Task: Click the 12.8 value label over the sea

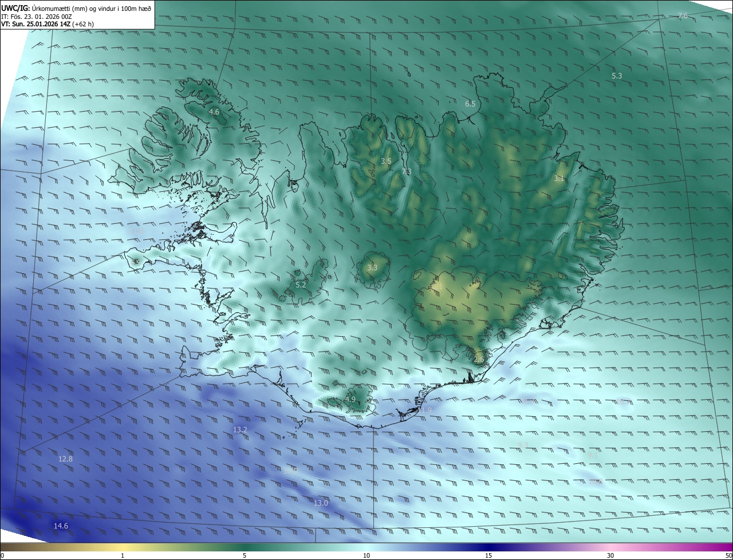Action: pyautogui.click(x=66, y=459)
